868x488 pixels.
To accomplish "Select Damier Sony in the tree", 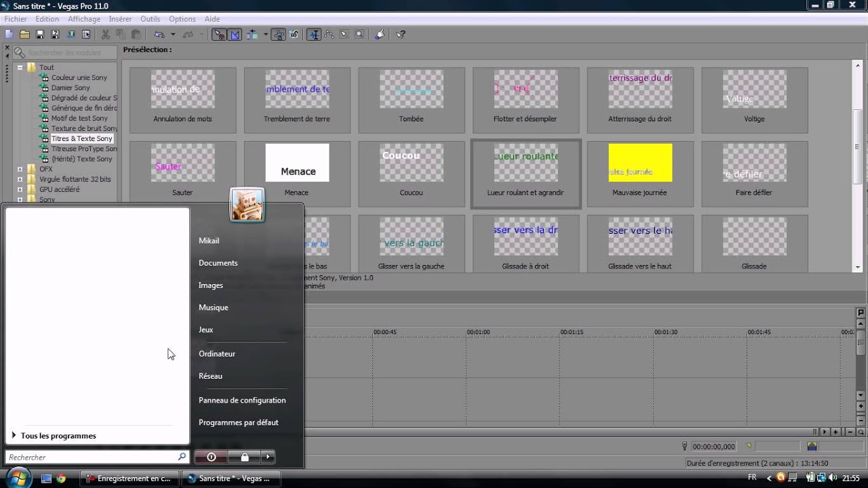I will pyautogui.click(x=71, y=87).
